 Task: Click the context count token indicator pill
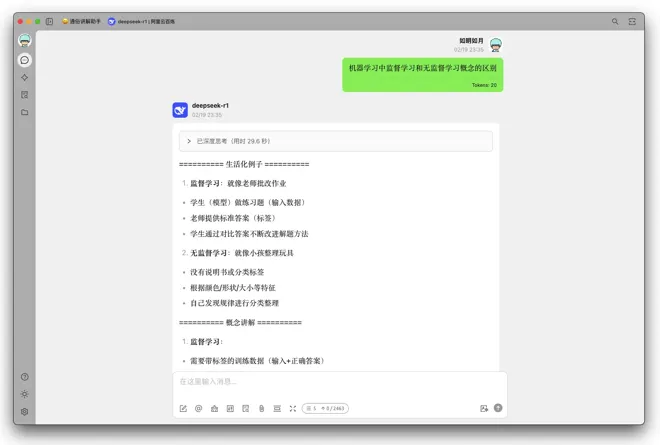tap(325, 408)
